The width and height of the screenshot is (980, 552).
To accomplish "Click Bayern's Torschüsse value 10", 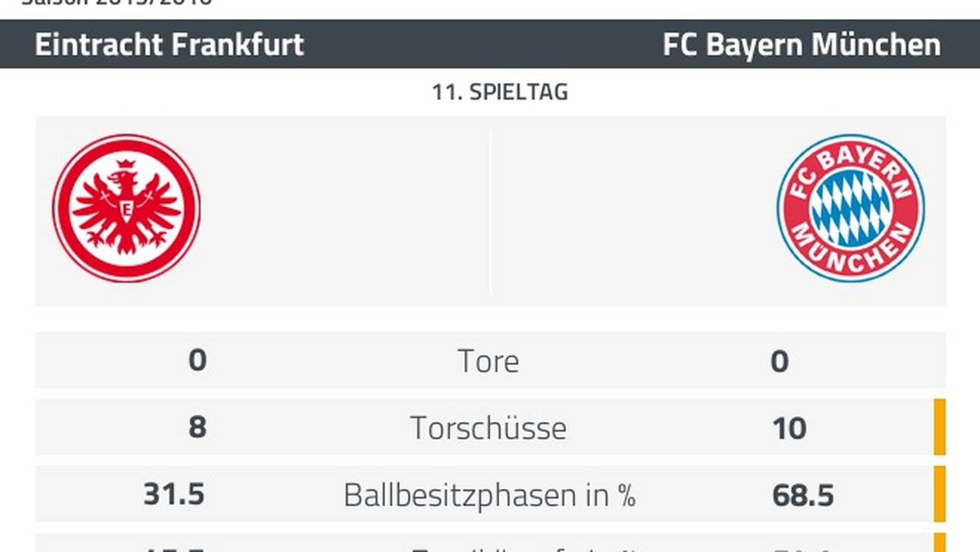I will tap(789, 428).
